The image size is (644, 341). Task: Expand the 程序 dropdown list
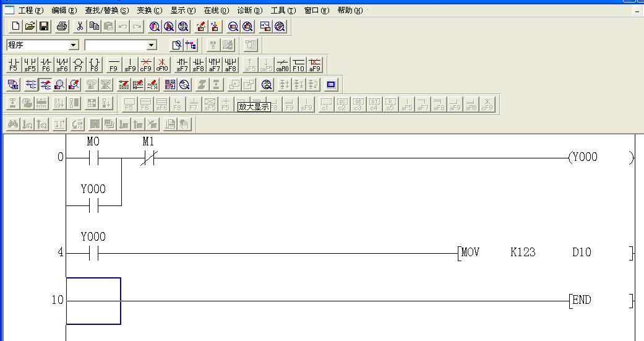pos(74,45)
